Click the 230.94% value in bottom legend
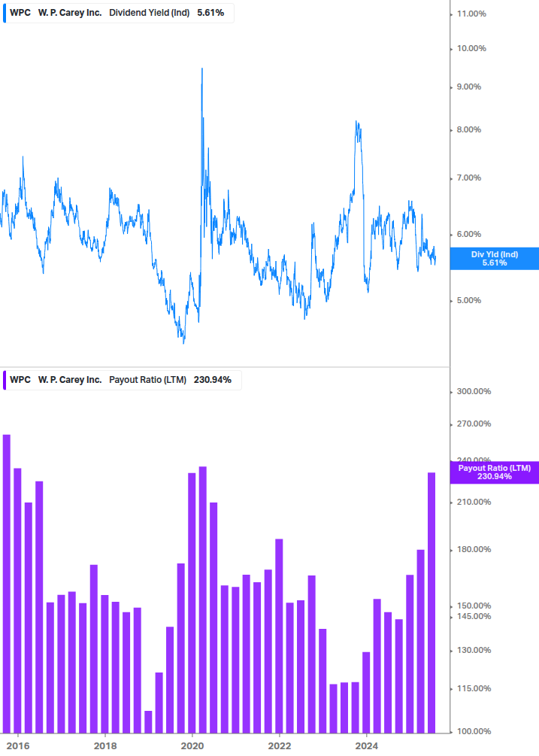539x756 pixels. click(213, 380)
